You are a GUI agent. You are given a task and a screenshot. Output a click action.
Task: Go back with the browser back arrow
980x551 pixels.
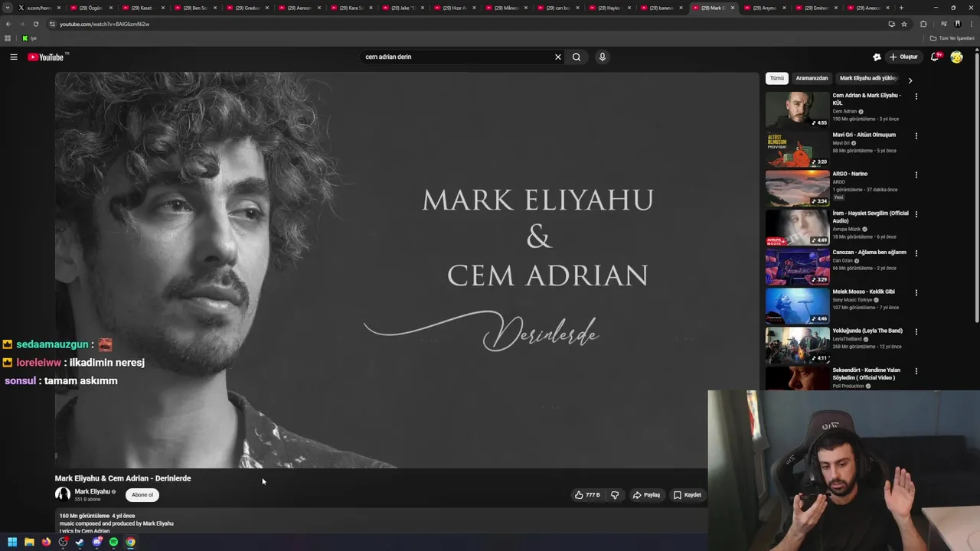8,24
